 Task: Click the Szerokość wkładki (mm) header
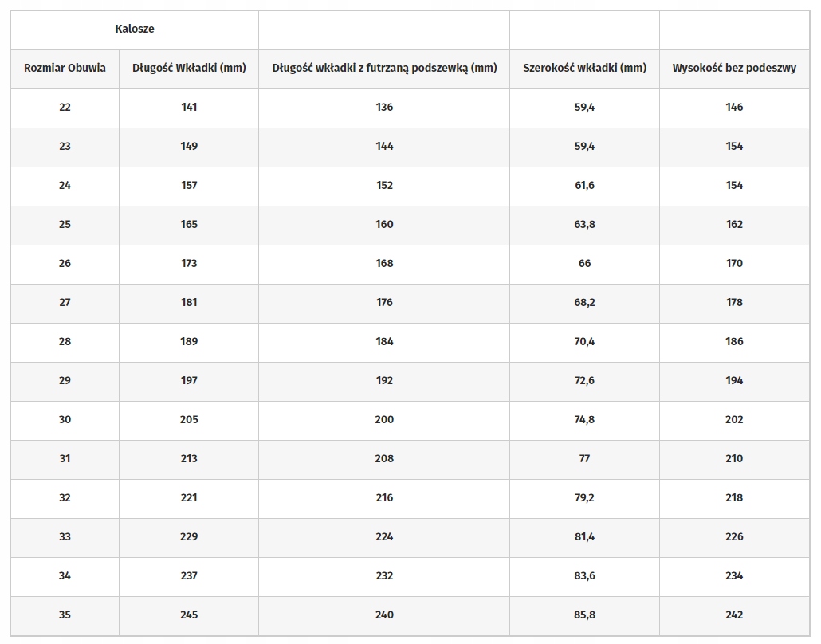coord(584,69)
